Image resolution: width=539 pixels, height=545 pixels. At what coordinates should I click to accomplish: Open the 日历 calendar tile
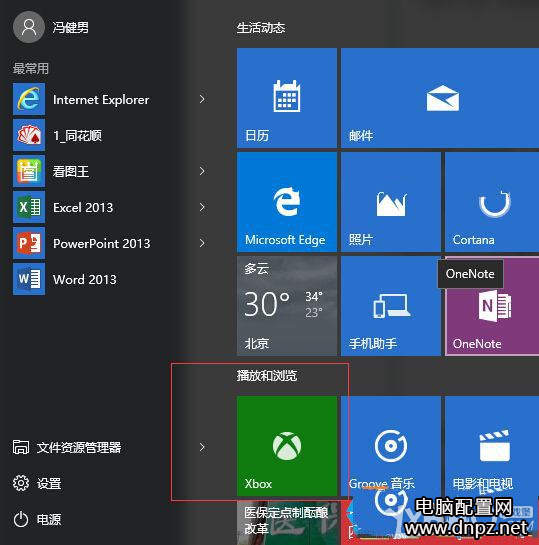(287, 98)
